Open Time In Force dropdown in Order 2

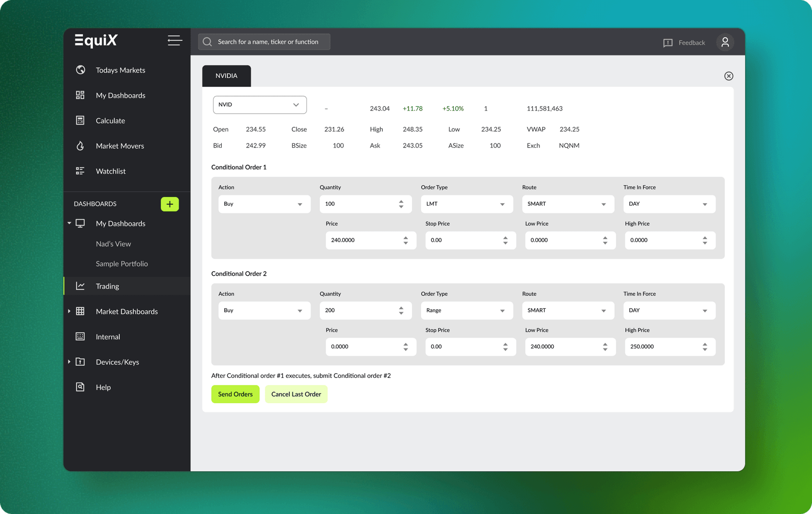(669, 310)
